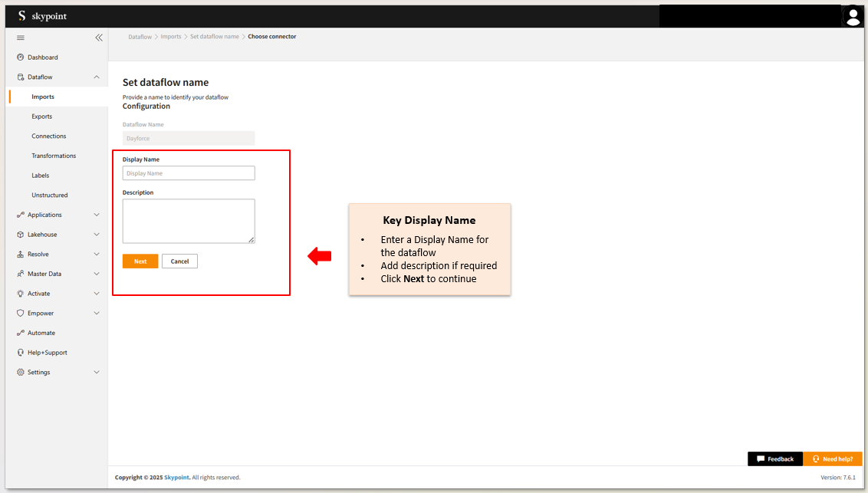Click the Empower shield icon
Viewport: 868px width, 493px height.
tap(21, 314)
